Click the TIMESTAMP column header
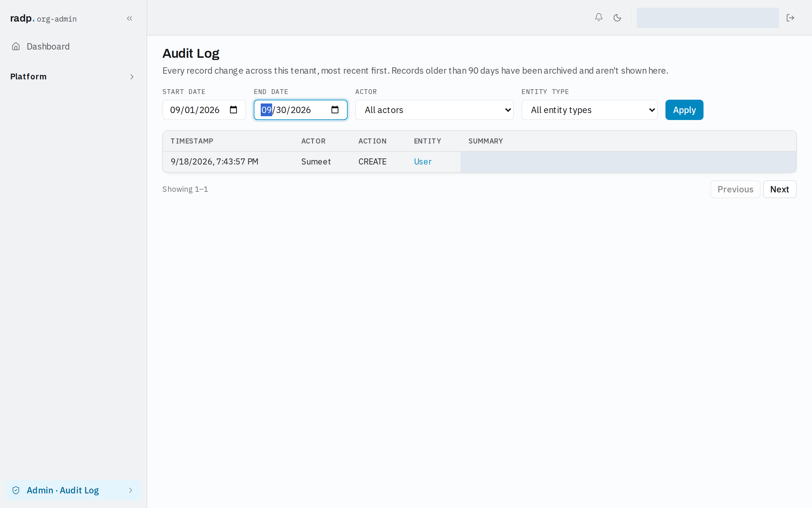The image size is (812, 508). (x=192, y=141)
